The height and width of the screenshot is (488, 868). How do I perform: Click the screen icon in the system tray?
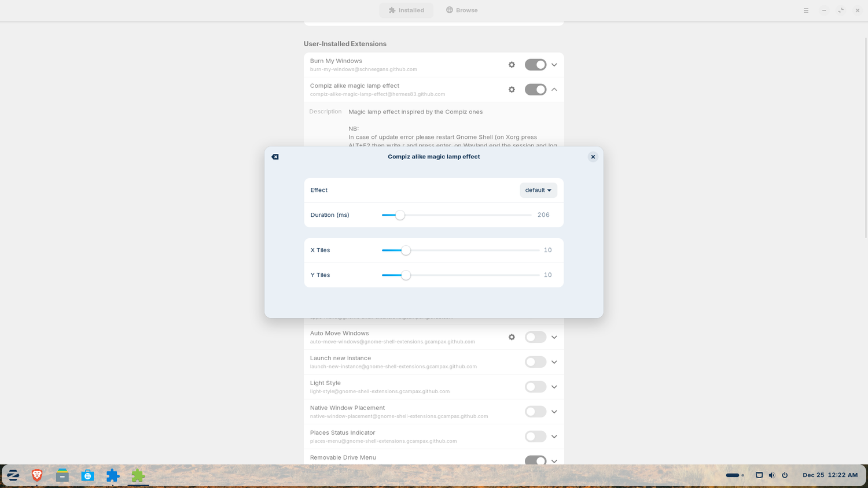point(759,475)
